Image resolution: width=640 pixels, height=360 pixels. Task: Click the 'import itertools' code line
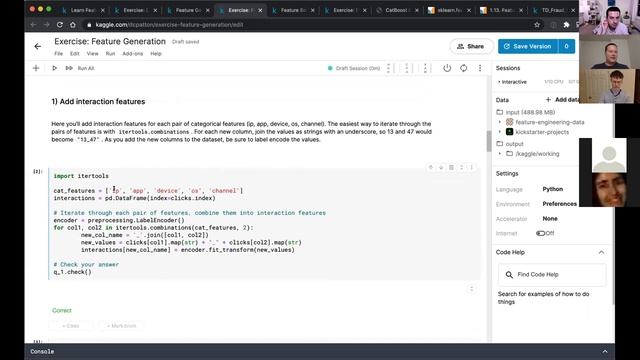click(81, 176)
